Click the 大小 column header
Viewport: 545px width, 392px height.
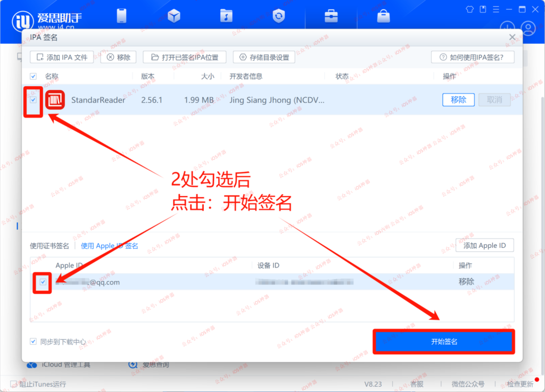click(x=208, y=77)
